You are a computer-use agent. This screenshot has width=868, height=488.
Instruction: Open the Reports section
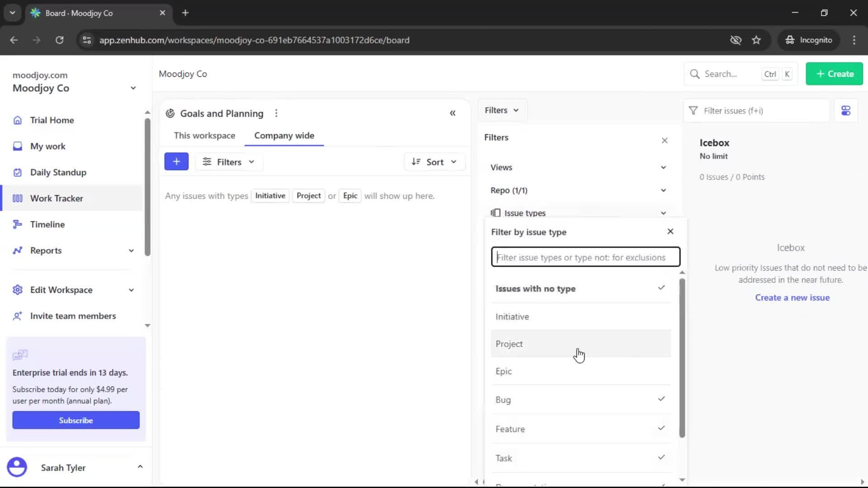46,250
